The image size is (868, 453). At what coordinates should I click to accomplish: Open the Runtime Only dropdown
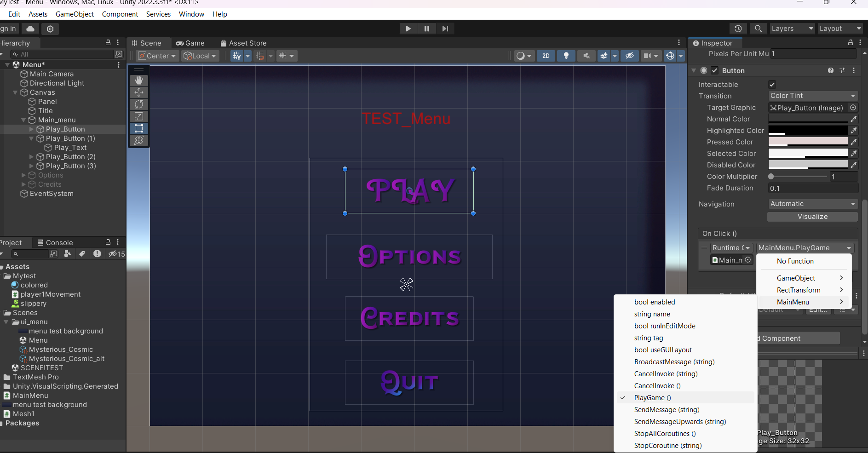pyautogui.click(x=731, y=248)
